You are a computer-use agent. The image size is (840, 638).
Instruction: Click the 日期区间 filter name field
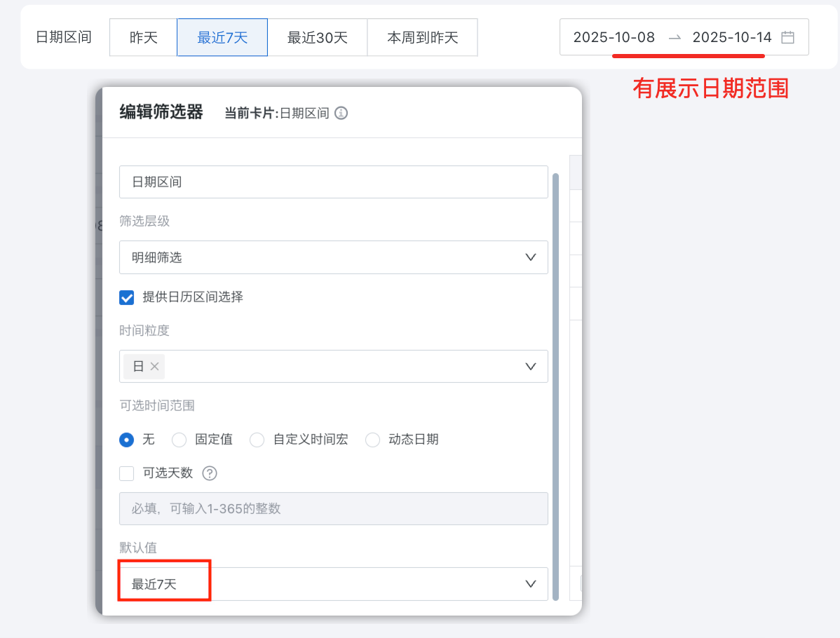tap(333, 182)
